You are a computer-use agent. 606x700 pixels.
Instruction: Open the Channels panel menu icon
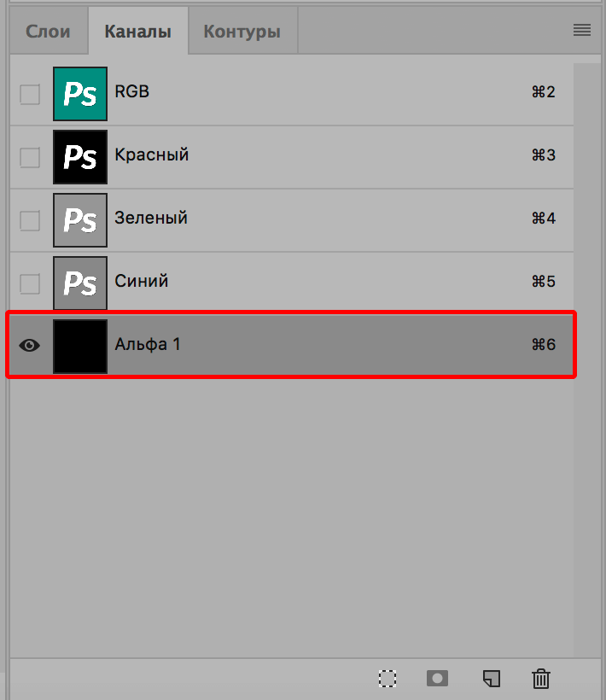582,30
